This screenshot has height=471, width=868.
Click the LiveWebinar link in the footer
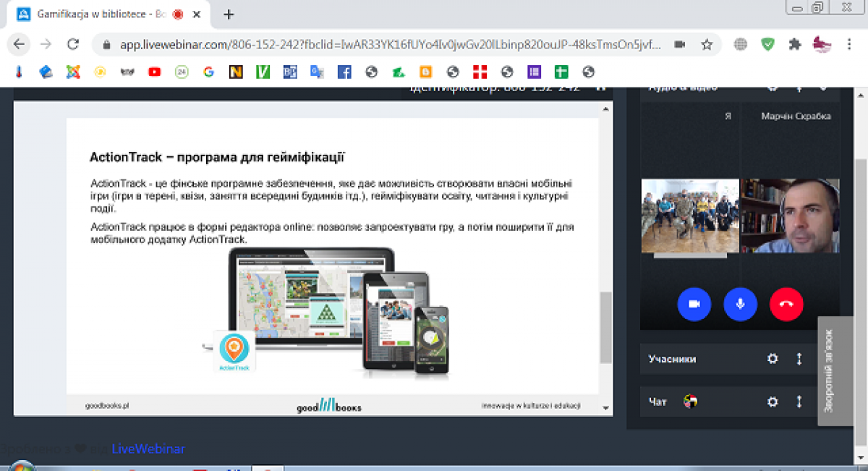pyautogui.click(x=148, y=449)
